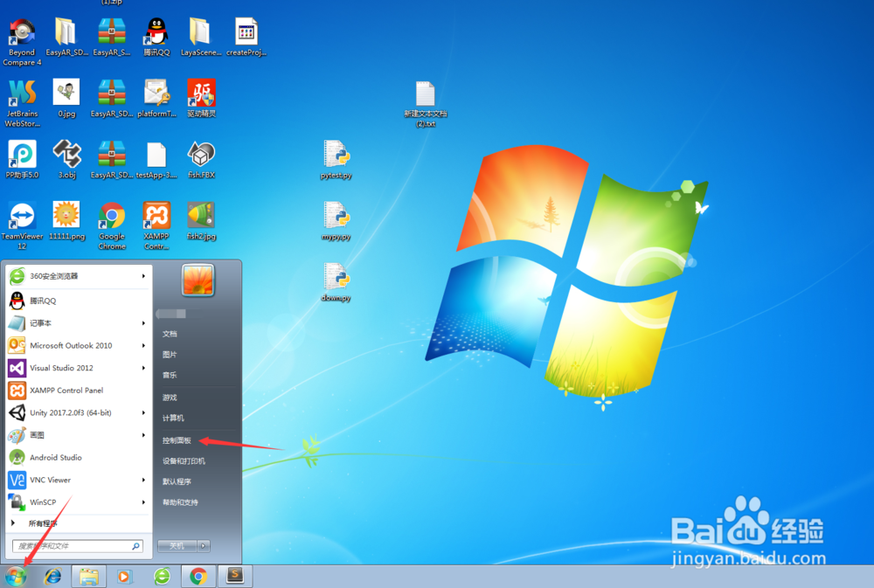Screen dimensions: 874x588
Task: Expand Visual Studio 2012 jump list arrow
Action: pos(143,368)
